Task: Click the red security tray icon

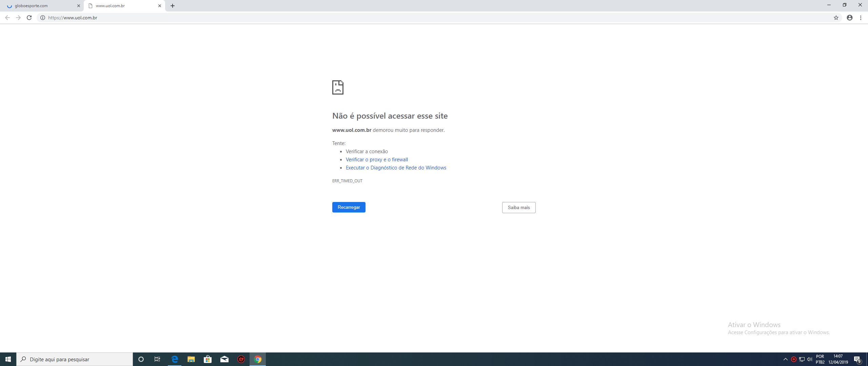Action: click(794, 359)
